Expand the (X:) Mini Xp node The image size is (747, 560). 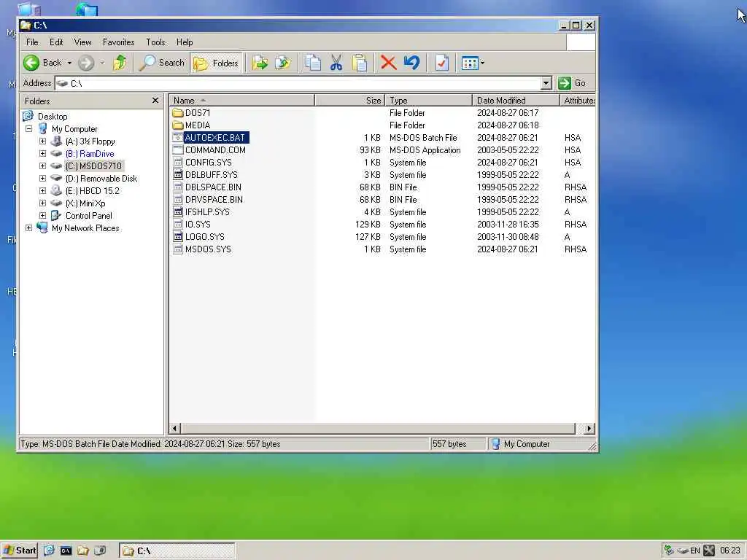[42, 203]
